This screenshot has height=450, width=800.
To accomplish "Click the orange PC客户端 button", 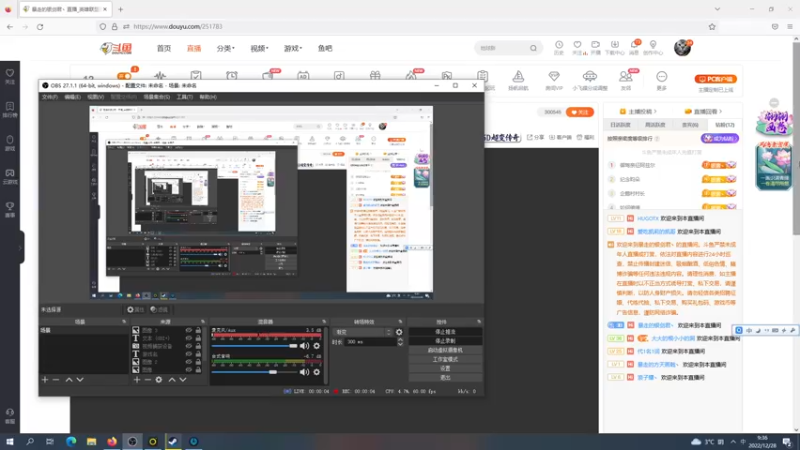I will tap(715, 79).
